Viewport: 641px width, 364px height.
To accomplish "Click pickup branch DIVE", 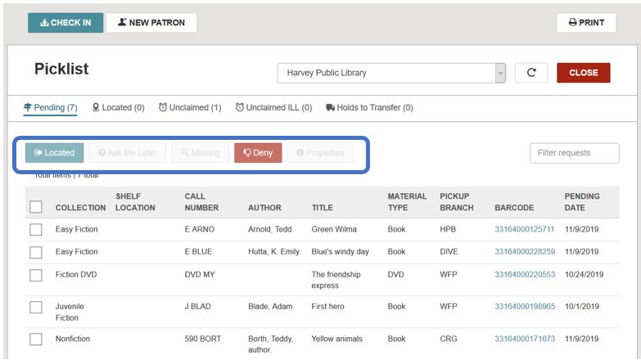I will pyautogui.click(x=449, y=252).
